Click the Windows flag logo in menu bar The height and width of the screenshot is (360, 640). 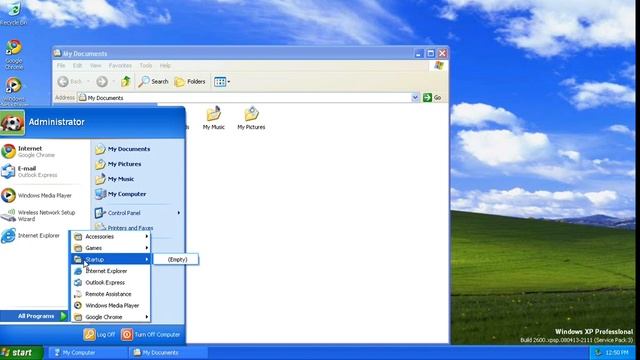tap(439, 66)
